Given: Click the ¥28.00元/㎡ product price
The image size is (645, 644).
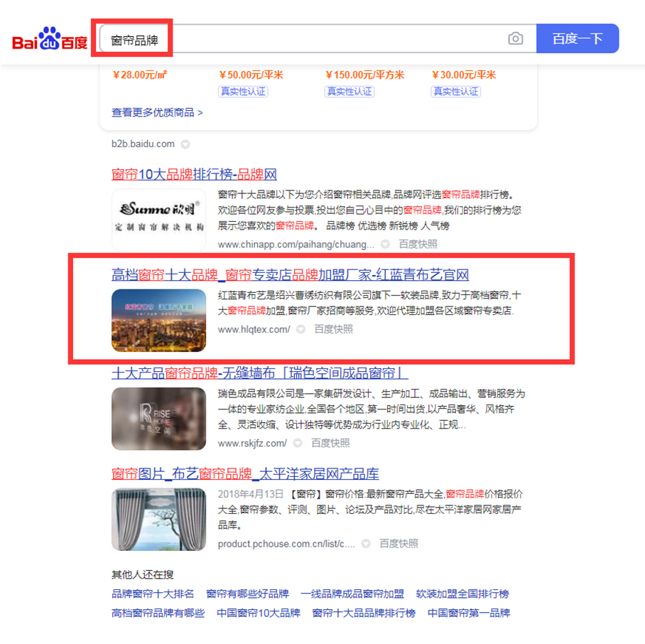Looking at the screenshot, I should (140, 75).
